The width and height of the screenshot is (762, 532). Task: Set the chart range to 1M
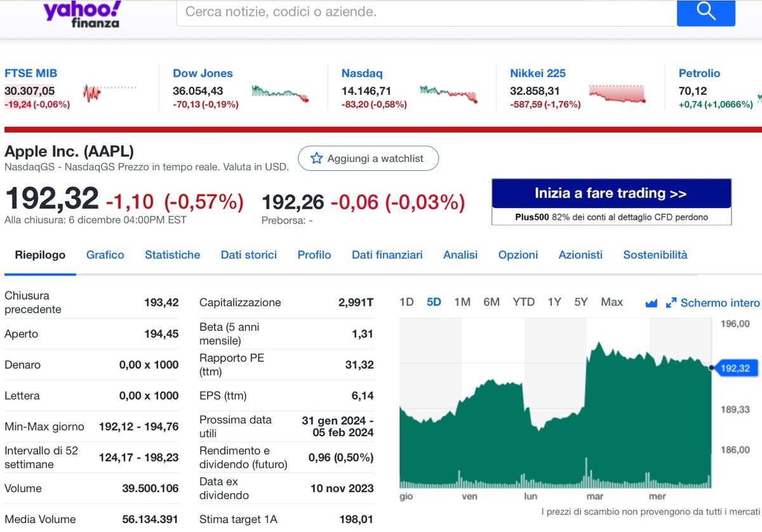(x=462, y=302)
